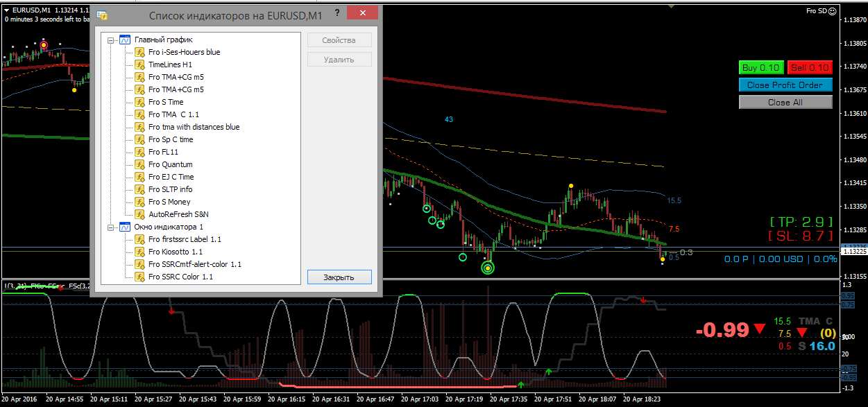Click the 20 Apr 14:55 time axis label
Image resolution: width=868 pixels, height=407 pixels.
coord(65,399)
